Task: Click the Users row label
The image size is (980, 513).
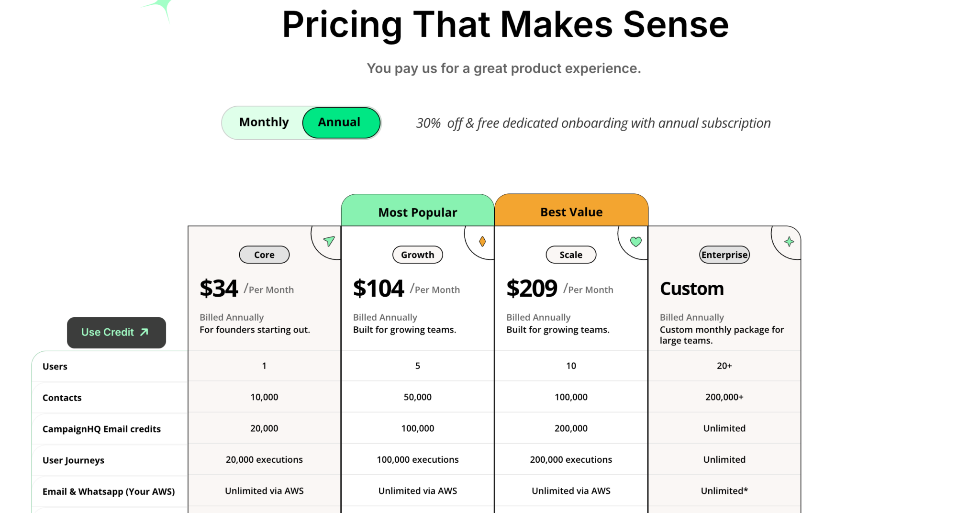Action: pos(55,366)
